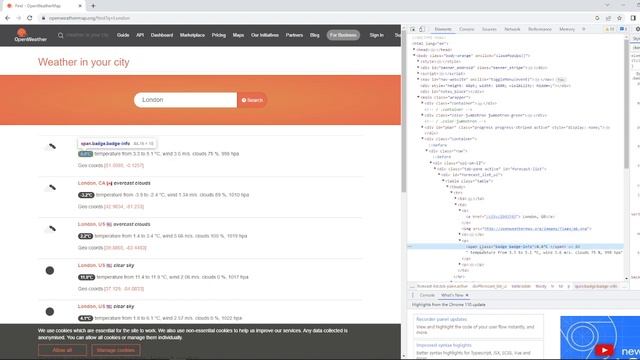Collapse the body element tree node
Screen dimensions: 640x360
tap(414, 56)
